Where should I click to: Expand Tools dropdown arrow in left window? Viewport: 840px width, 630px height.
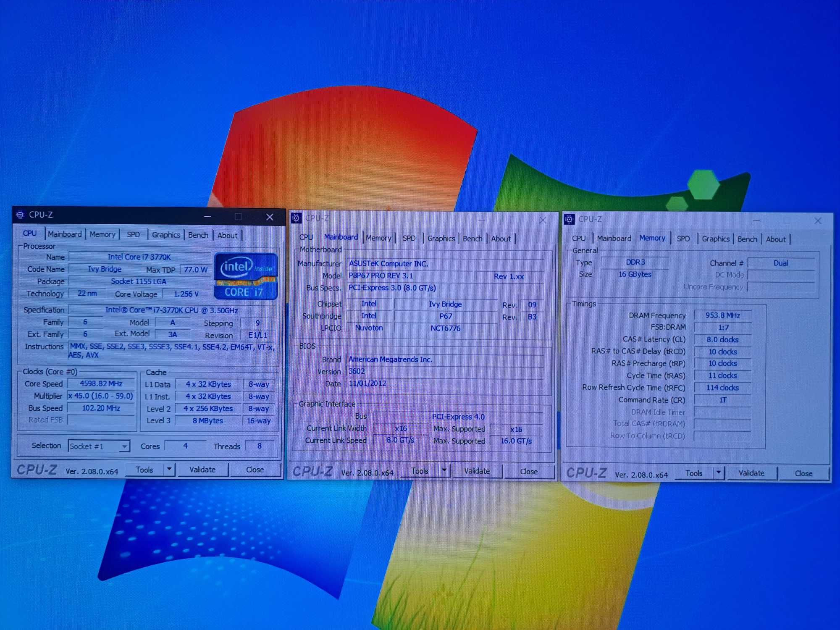169,469
